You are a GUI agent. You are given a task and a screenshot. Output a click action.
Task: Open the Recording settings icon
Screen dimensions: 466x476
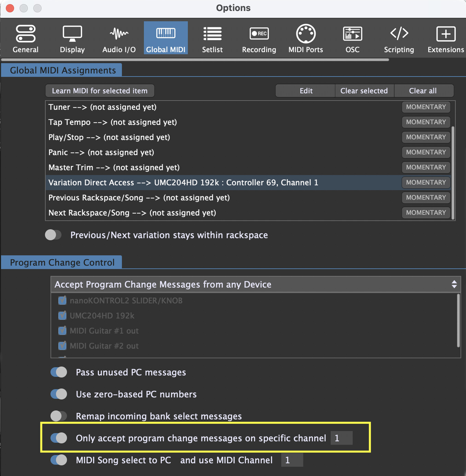click(x=259, y=38)
